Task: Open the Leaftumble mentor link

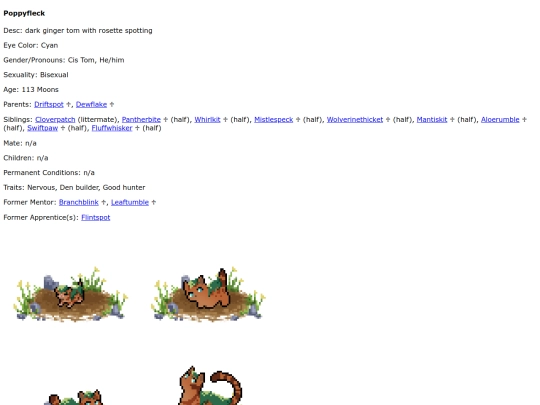Action: (x=130, y=202)
